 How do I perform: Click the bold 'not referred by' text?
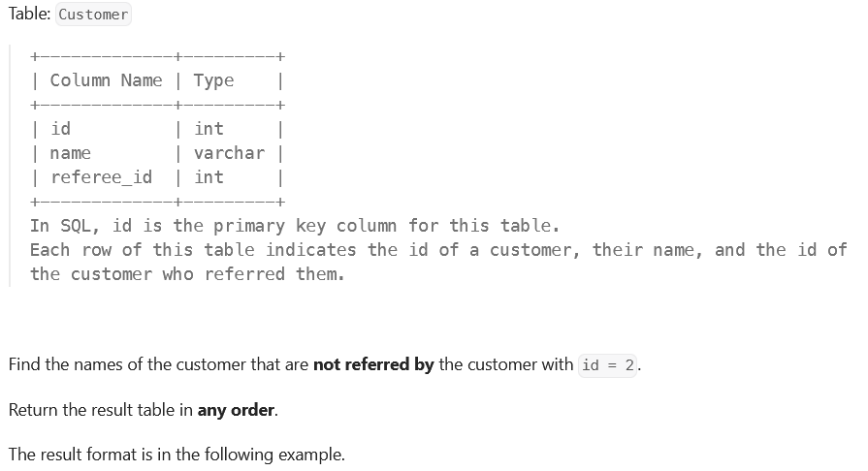[x=373, y=364]
